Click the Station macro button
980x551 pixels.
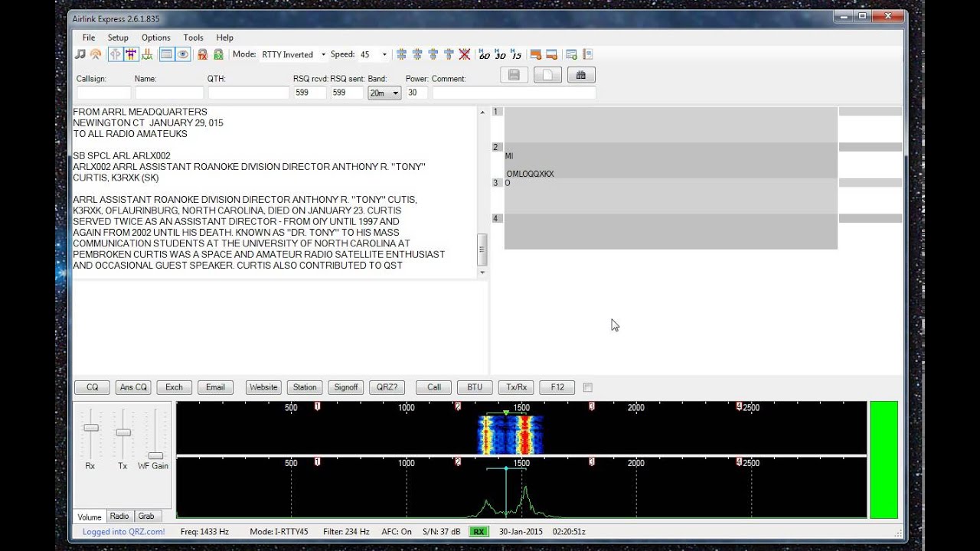tap(305, 387)
